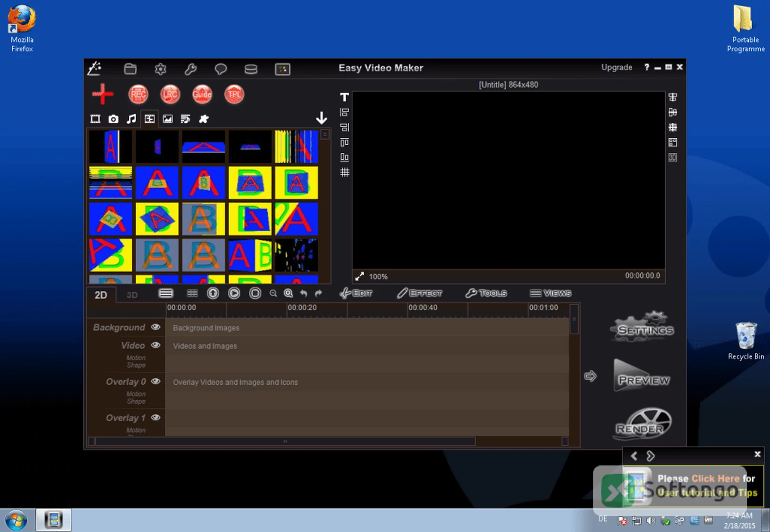Open the Tools dropdown menu

tap(486, 293)
